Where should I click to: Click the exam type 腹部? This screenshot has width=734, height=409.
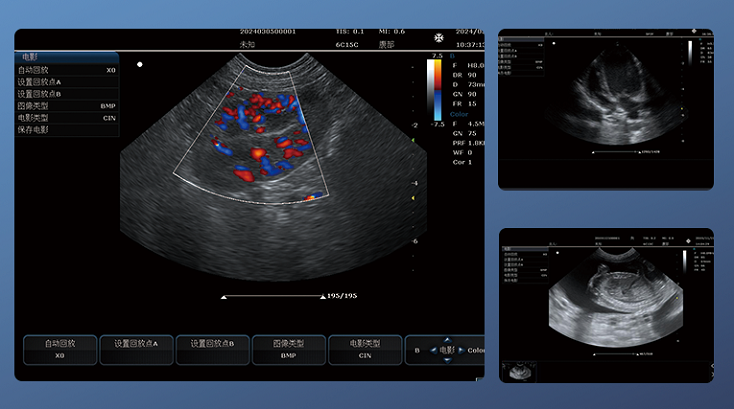coord(387,44)
